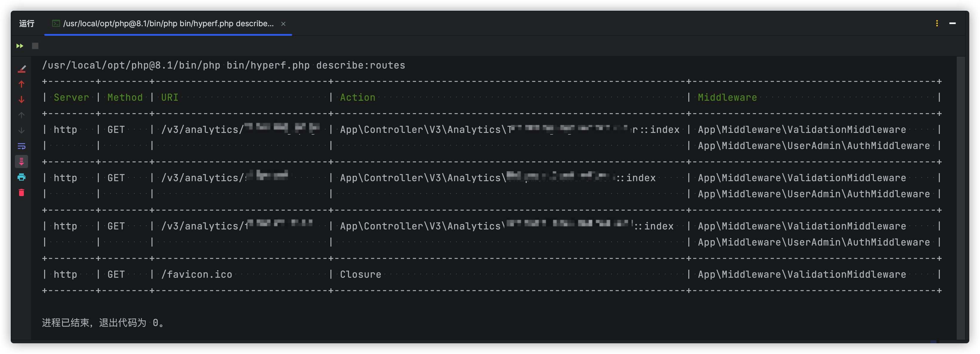Click the grey down stack trace arrow

point(22,131)
